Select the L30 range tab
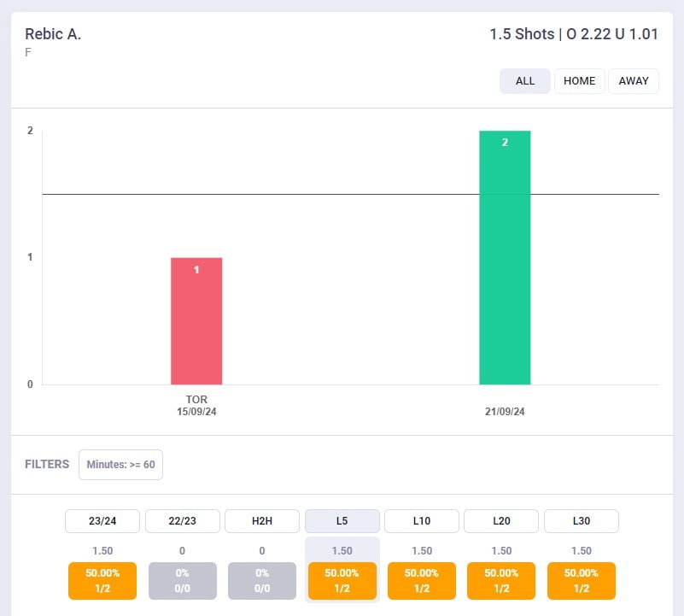The width and height of the screenshot is (684, 616). [582, 521]
